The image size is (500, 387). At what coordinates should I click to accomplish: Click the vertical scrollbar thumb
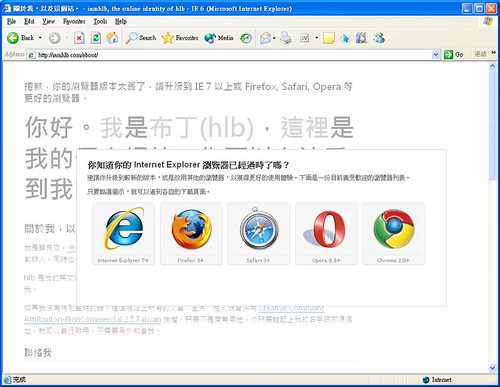coord(492,125)
